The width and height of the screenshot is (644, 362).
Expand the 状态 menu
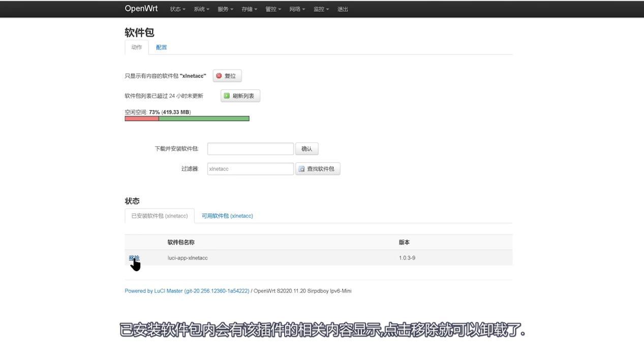(x=177, y=9)
